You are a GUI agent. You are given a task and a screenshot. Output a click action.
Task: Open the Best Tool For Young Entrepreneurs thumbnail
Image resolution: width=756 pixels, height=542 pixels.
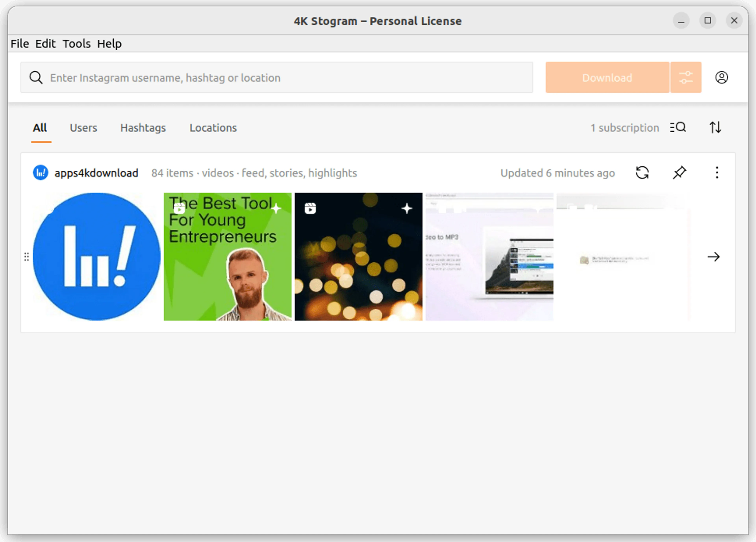(x=227, y=257)
